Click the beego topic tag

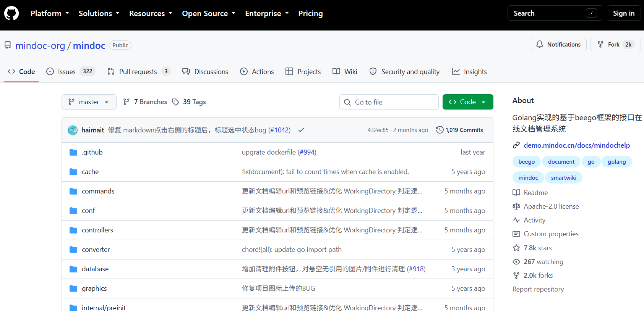click(527, 162)
